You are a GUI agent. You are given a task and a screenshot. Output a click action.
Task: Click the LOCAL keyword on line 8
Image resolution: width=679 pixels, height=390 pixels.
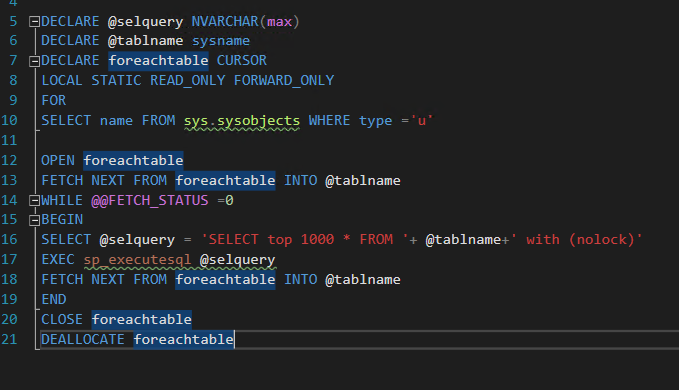coord(61,81)
